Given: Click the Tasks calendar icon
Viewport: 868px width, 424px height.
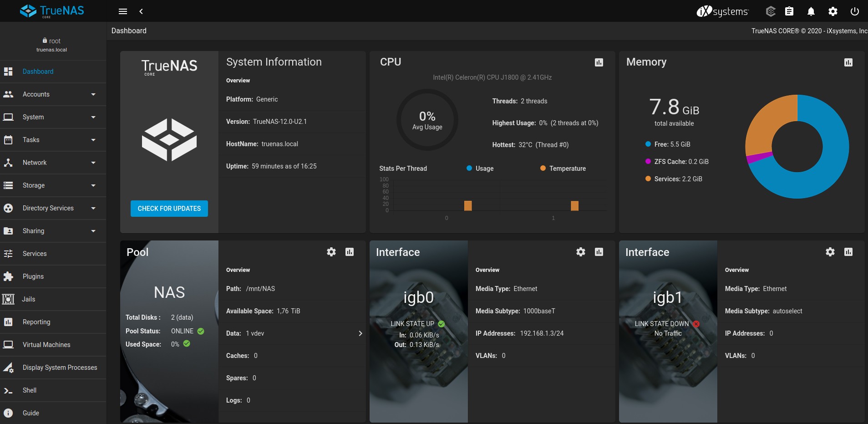Looking at the screenshot, I should pos(8,140).
